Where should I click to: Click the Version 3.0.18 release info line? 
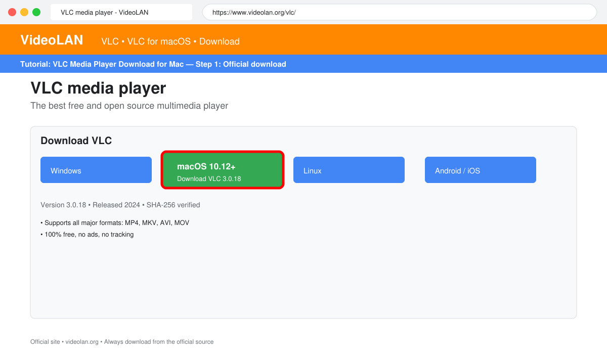(120, 205)
